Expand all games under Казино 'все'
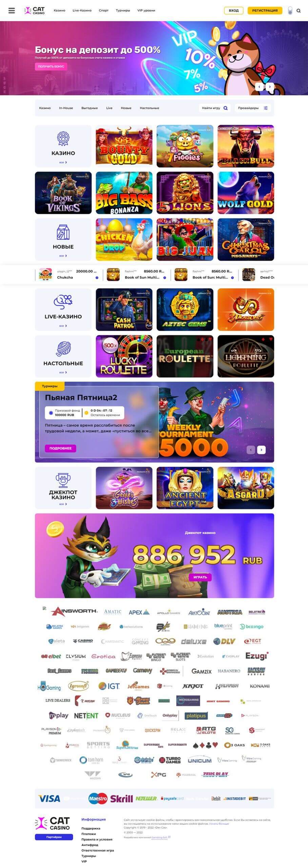308x868 pixels. point(63,162)
